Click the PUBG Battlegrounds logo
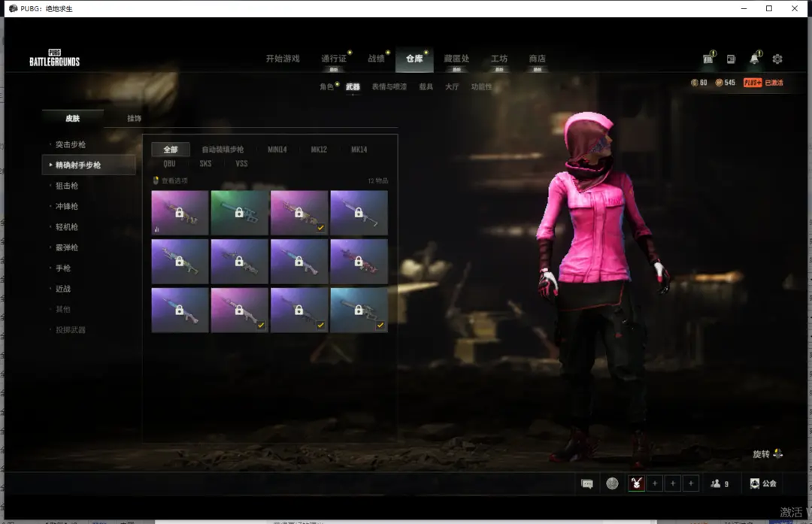 click(x=54, y=58)
